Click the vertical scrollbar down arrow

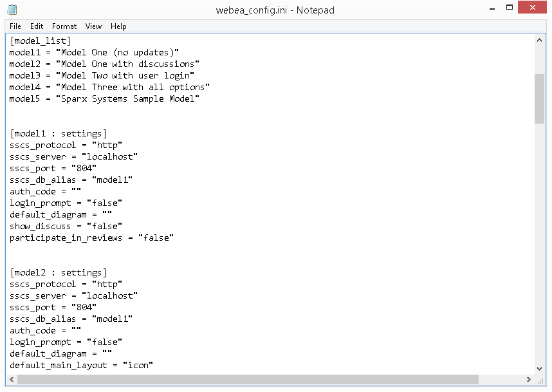(x=540, y=368)
